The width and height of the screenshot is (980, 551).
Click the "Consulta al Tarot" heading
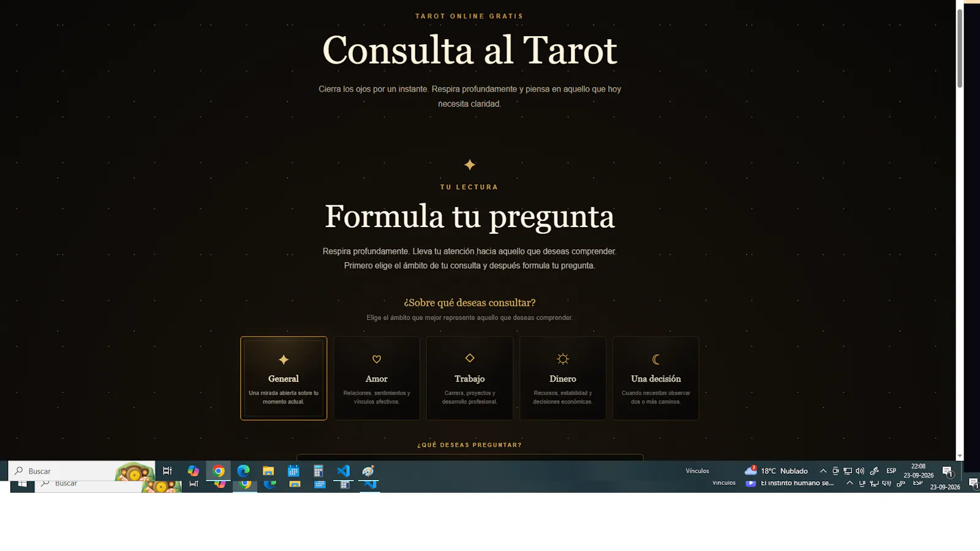tap(470, 50)
